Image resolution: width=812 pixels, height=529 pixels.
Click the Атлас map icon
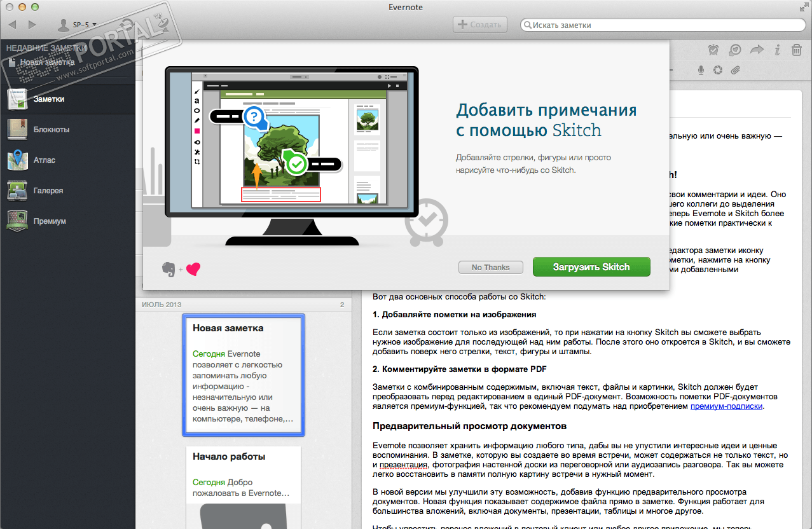pyautogui.click(x=17, y=160)
